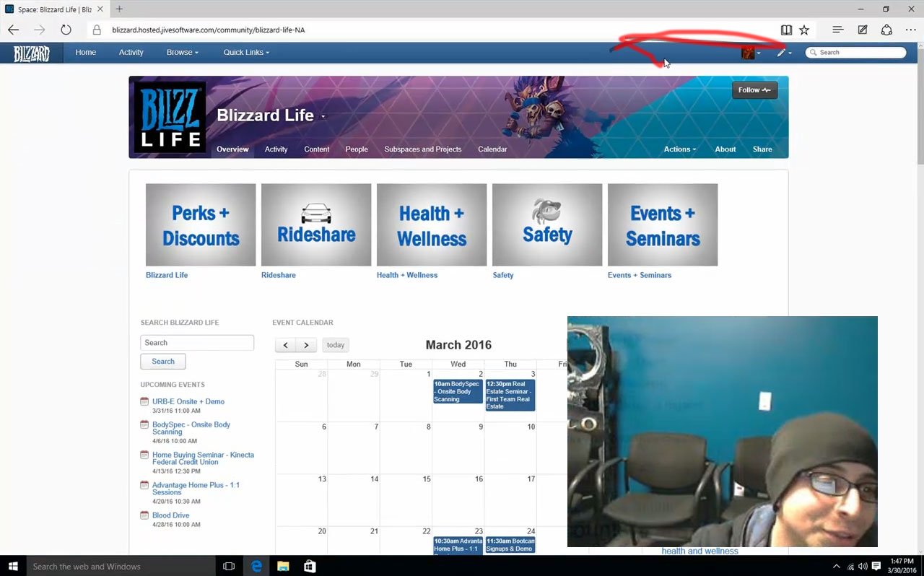Open the Rideshare tile image
This screenshot has height=576, width=924.
(x=316, y=225)
